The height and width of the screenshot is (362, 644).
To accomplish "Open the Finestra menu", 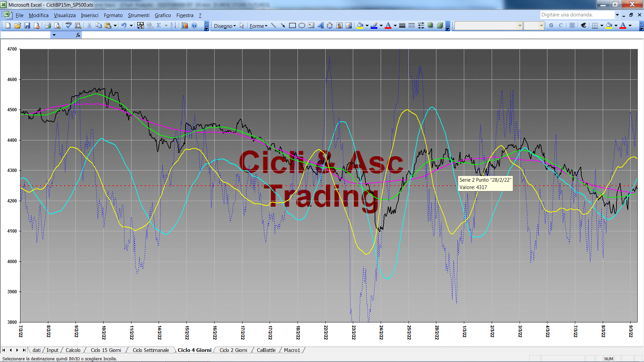I will pyautogui.click(x=185, y=15).
